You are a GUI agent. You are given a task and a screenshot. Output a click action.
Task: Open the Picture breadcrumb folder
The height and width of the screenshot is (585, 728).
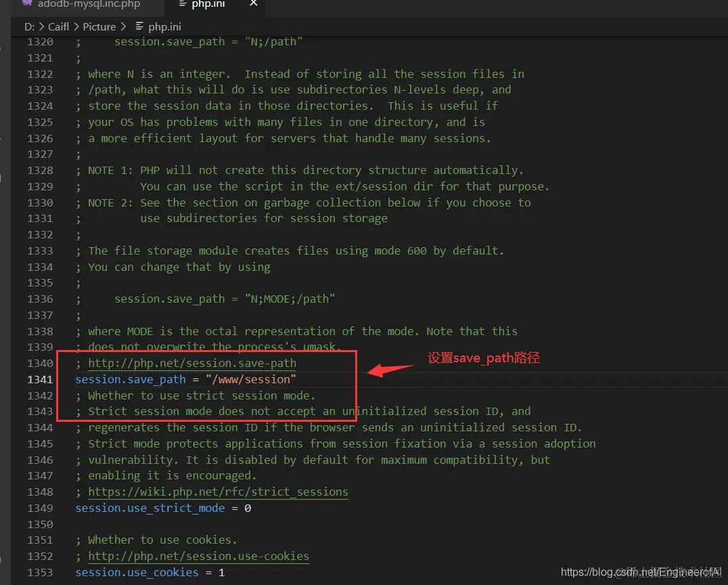(99, 27)
